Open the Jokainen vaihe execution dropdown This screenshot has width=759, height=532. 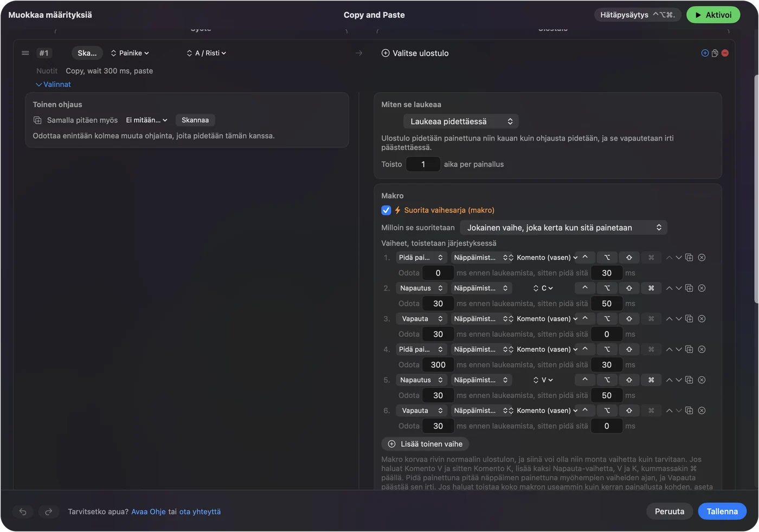(x=563, y=228)
